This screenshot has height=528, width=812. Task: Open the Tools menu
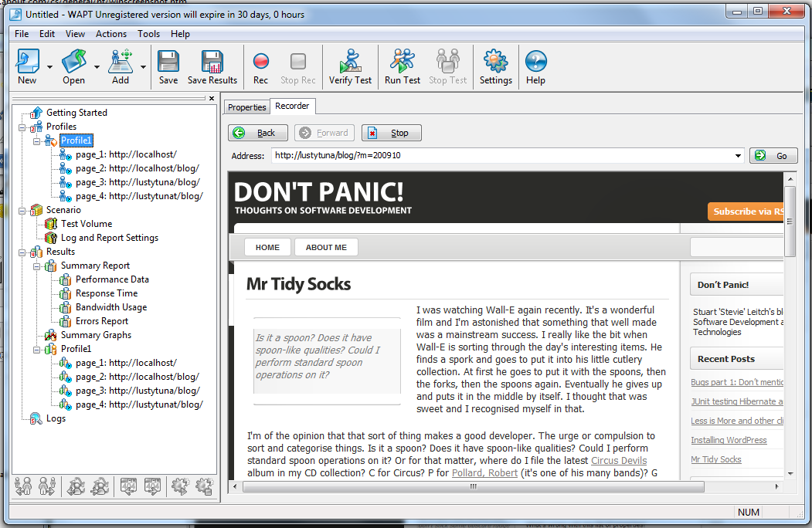(x=148, y=34)
